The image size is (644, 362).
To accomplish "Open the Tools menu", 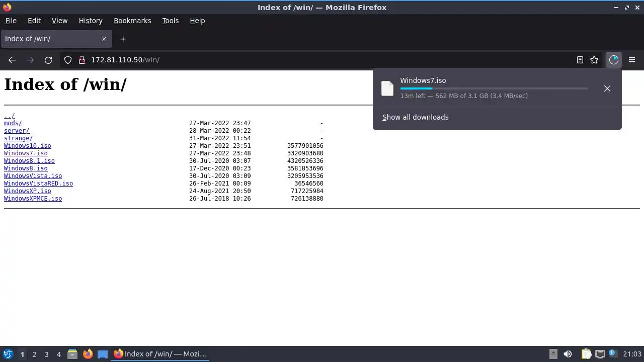I will click(x=170, y=21).
